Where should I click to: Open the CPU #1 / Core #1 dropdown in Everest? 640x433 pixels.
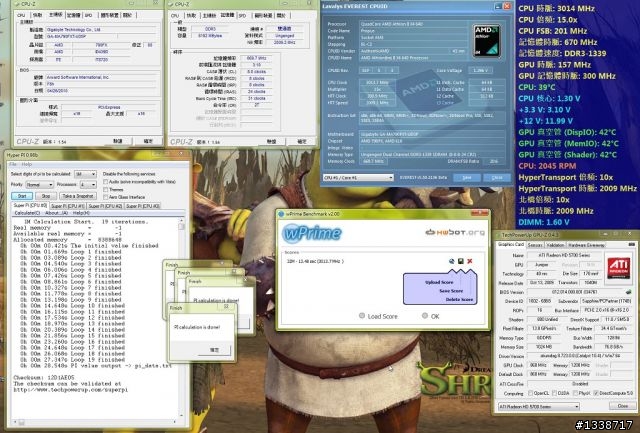(358, 178)
